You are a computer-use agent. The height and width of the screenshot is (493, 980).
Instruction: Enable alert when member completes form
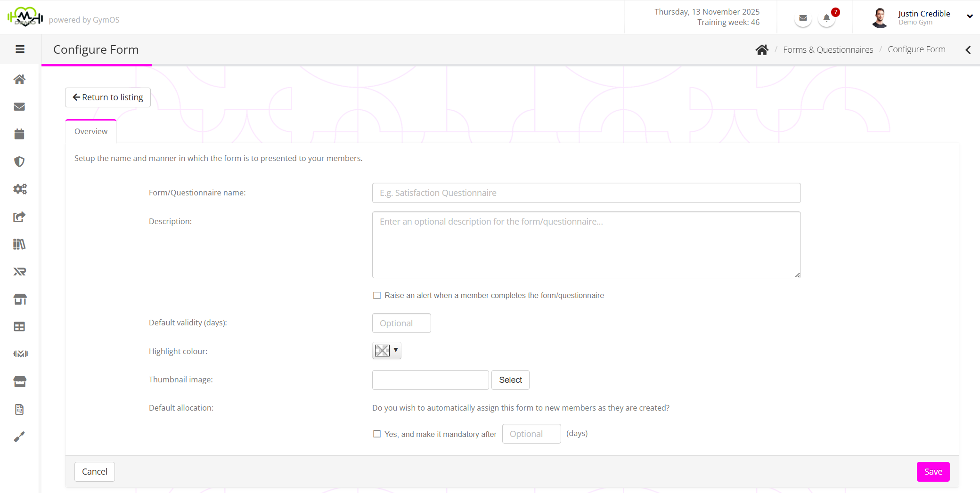377,296
